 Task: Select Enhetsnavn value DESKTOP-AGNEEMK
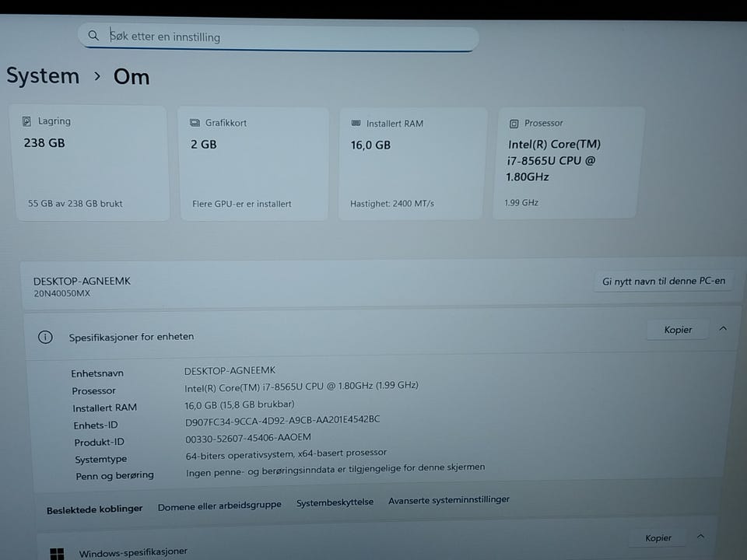click(230, 370)
